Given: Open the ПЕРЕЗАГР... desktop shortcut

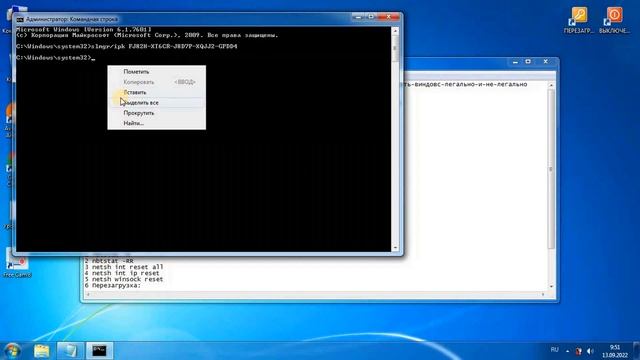Looking at the screenshot, I should click(x=579, y=20).
